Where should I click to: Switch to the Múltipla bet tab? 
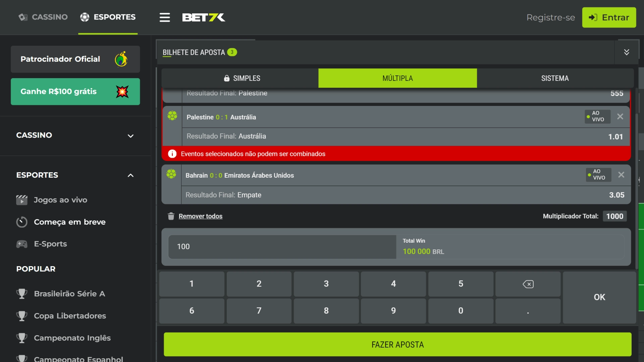pos(397,78)
